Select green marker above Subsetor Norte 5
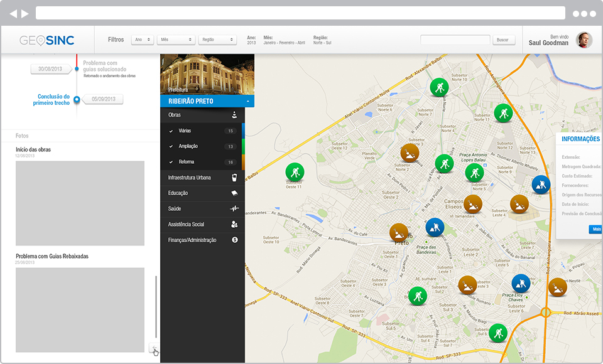The height and width of the screenshot is (364, 603). 474,173
